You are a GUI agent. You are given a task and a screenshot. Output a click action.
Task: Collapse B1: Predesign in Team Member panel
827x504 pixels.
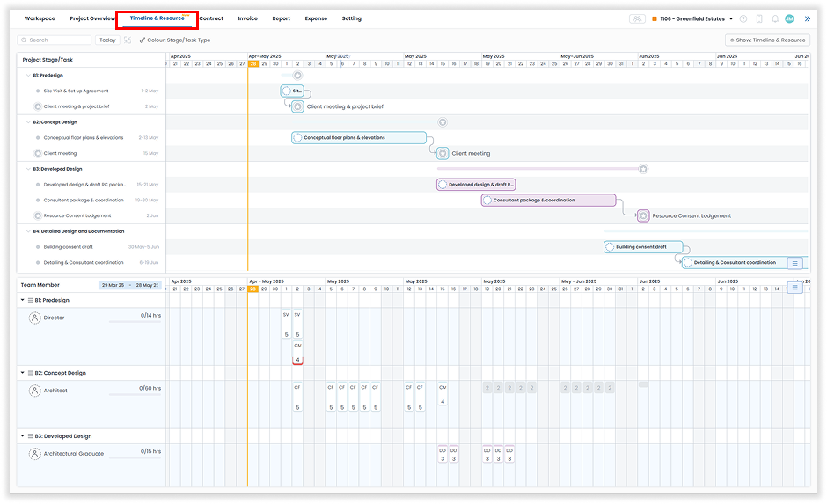(x=23, y=300)
